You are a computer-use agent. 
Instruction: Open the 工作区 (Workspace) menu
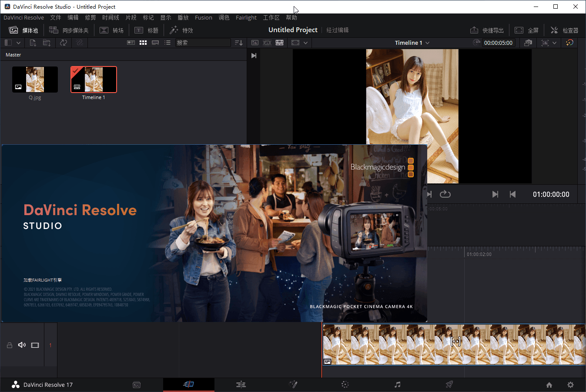(x=271, y=17)
